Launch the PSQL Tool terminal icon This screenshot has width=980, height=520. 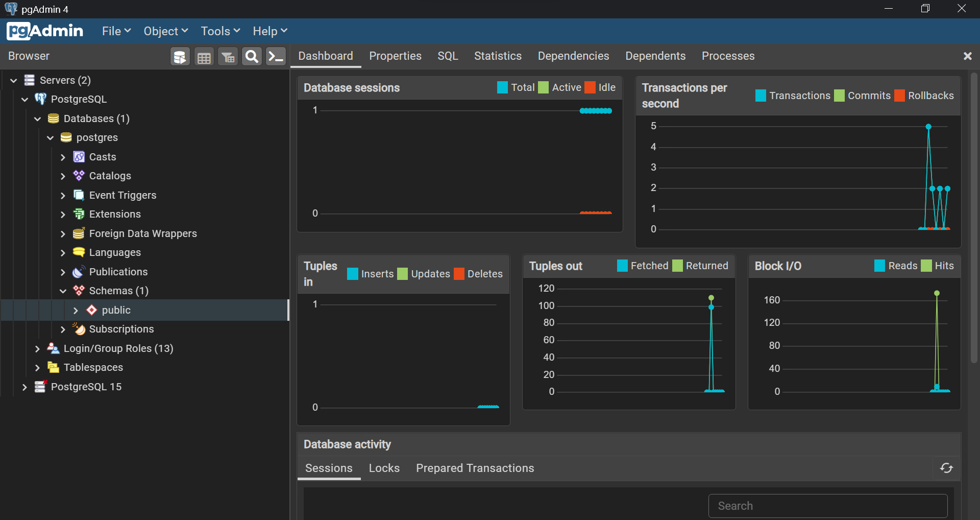pyautogui.click(x=276, y=57)
